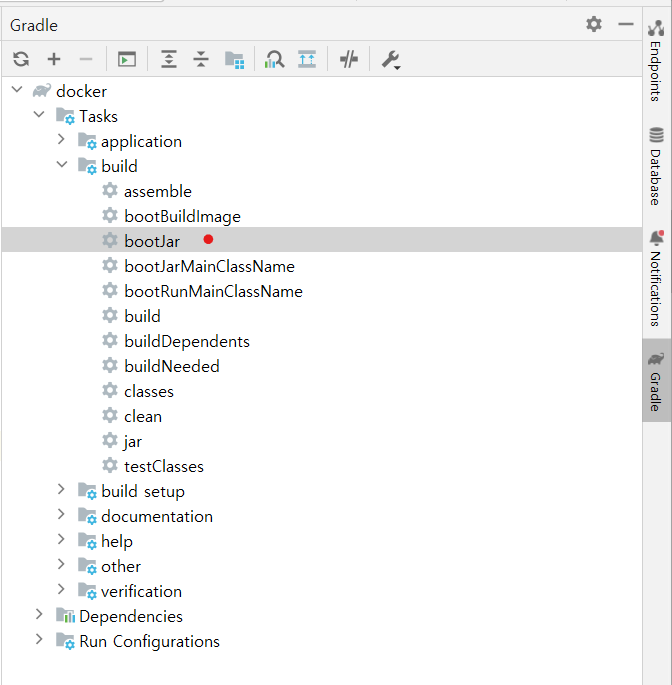The image size is (672, 685).
Task: Open Endpoints tool window tab
Action: pos(656,61)
